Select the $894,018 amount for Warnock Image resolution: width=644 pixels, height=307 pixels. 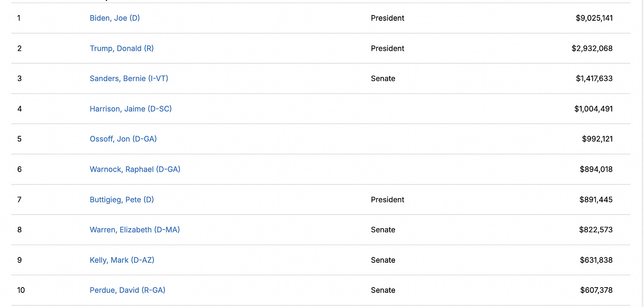tap(596, 169)
